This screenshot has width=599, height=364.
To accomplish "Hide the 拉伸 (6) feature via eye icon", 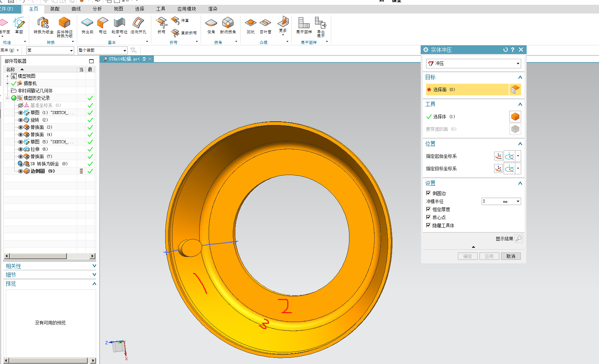I will 20,149.
